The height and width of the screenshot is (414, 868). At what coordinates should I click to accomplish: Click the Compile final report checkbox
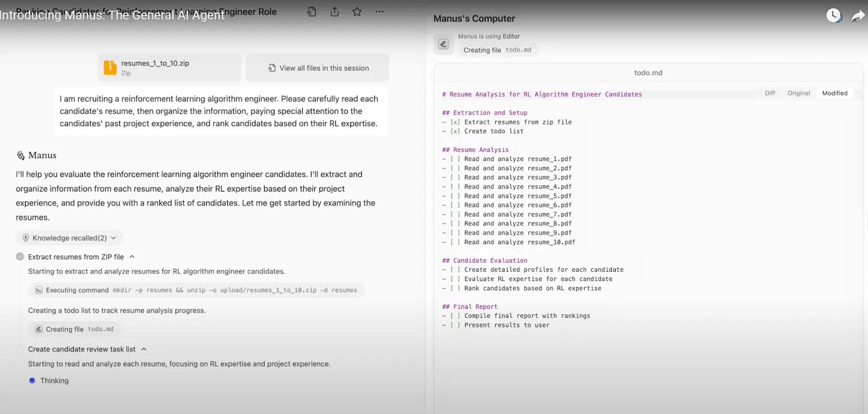click(455, 316)
